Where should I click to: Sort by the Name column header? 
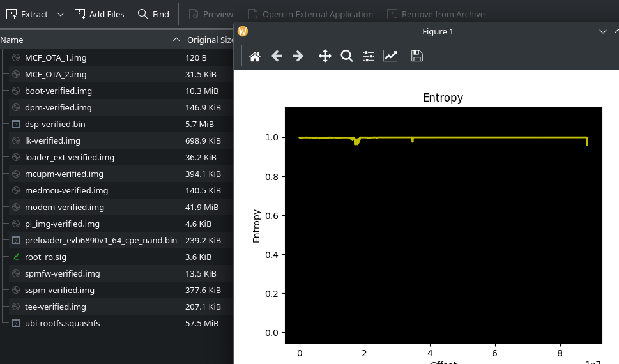[89, 40]
